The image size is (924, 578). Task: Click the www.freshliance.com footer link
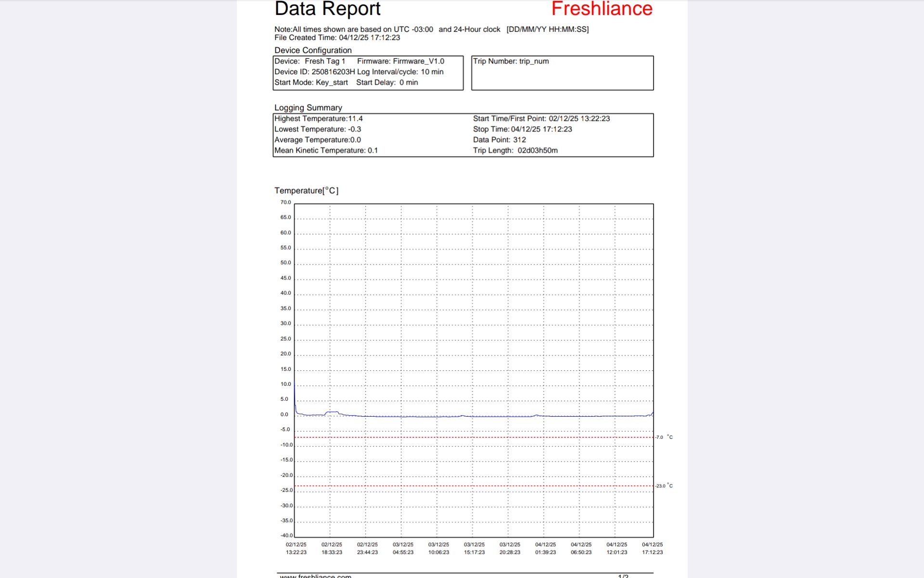pyautogui.click(x=315, y=576)
